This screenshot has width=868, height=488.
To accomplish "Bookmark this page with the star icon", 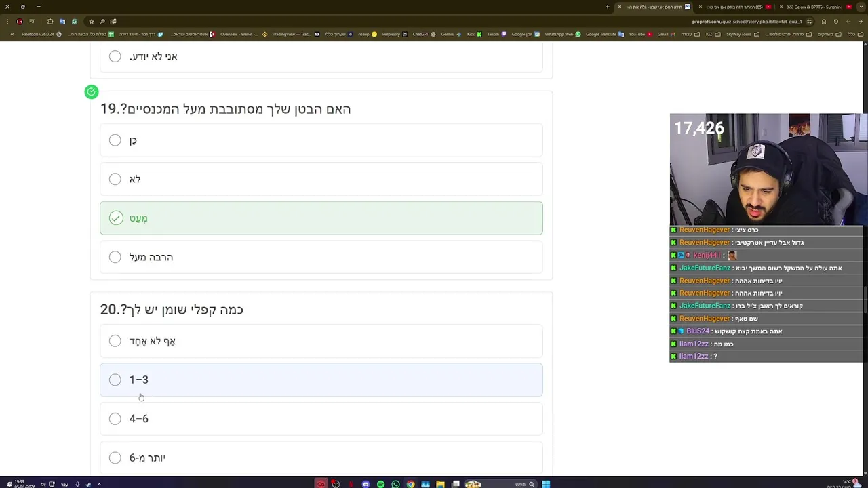I will pos(92,21).
